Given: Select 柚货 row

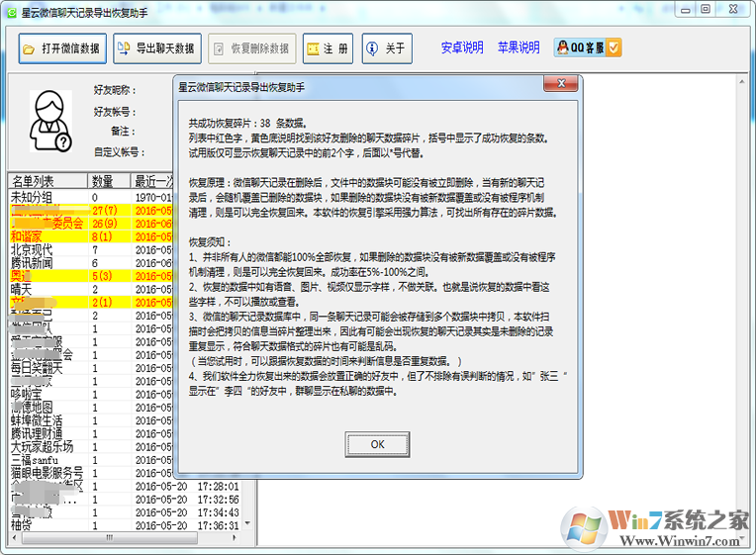Looking at the screenshot, I should tap(126, 525).
